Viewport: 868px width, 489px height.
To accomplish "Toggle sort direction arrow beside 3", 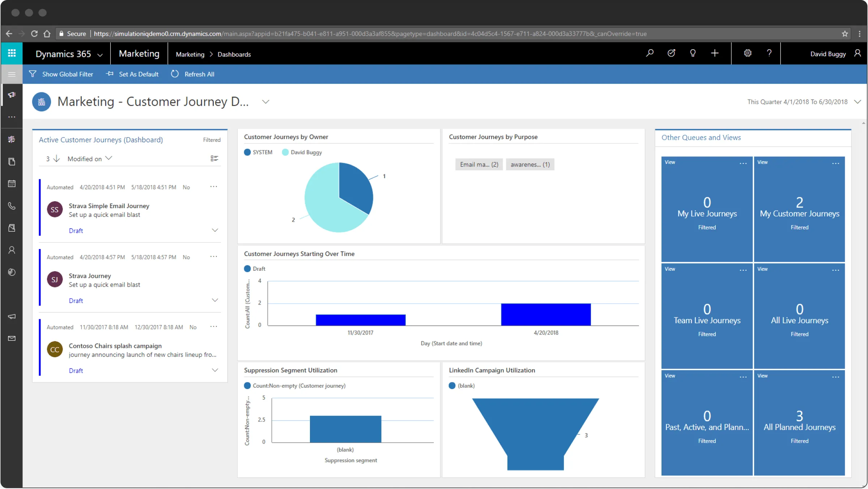I will point(56,159).
